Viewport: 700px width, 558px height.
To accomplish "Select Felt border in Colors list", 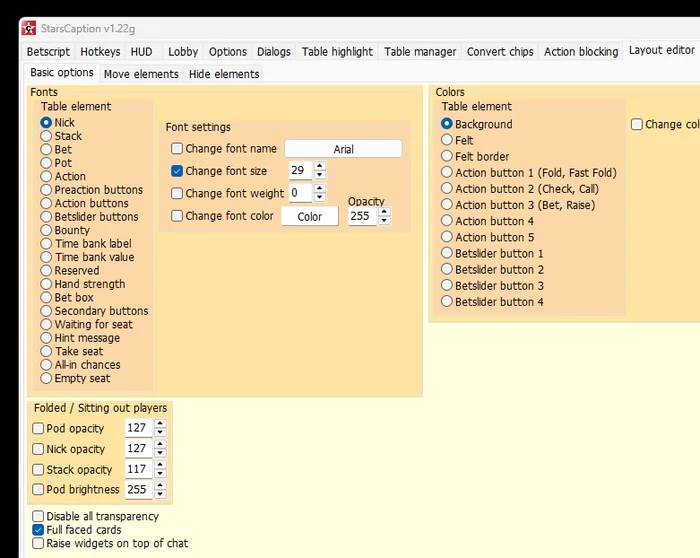I will click(446, 156).
